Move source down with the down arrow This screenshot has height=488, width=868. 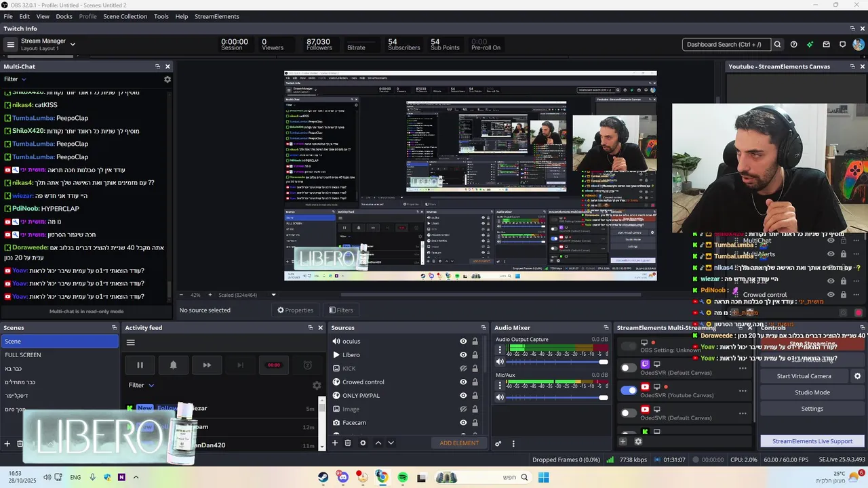point(391,443)
